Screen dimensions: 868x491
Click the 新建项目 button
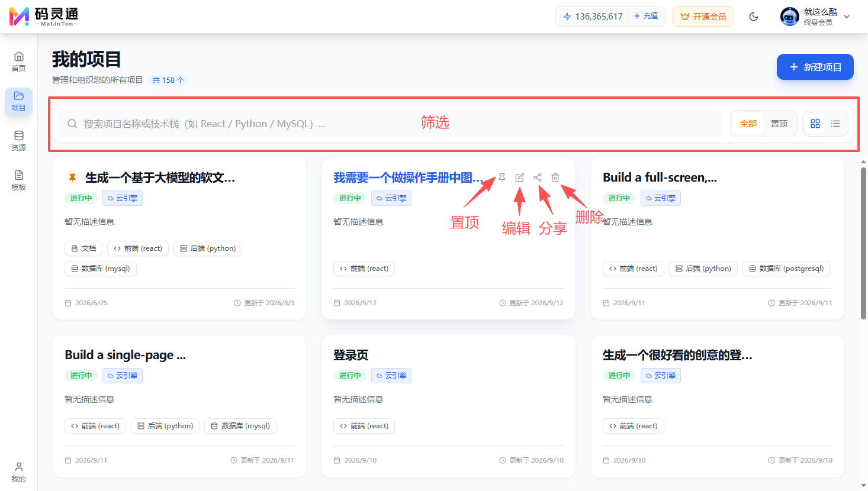(815, 67)
